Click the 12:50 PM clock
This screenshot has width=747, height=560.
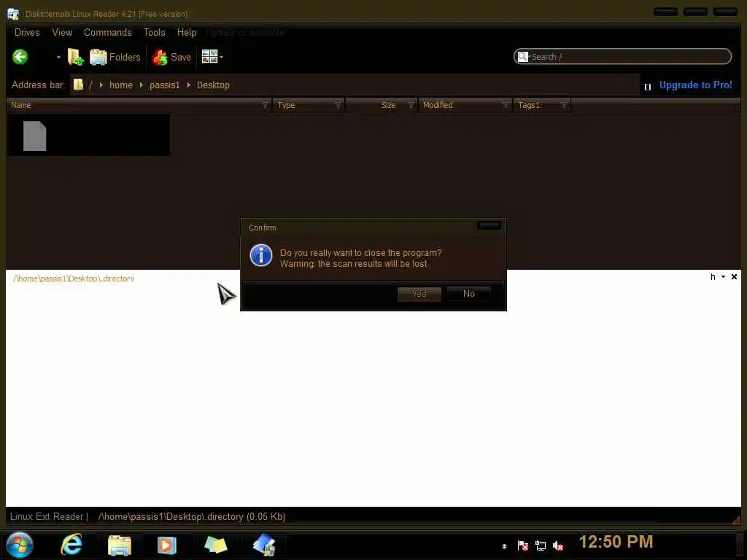coord(616,542)
